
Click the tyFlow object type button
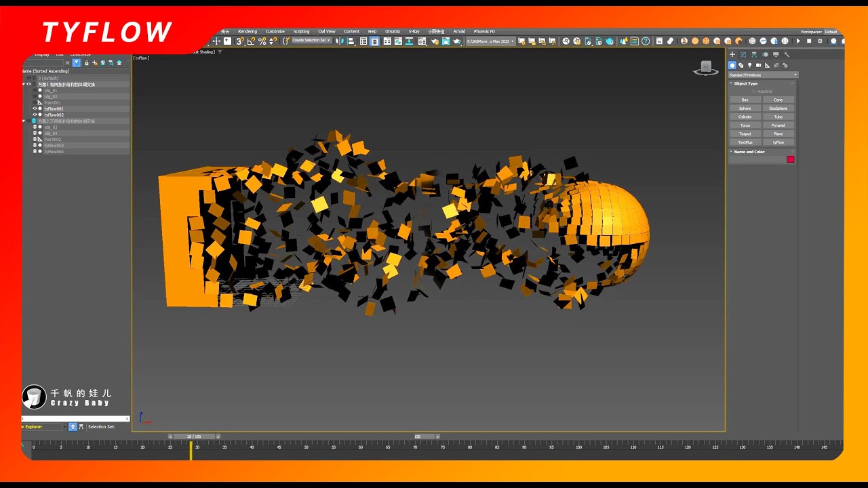(x=778, y=142)
